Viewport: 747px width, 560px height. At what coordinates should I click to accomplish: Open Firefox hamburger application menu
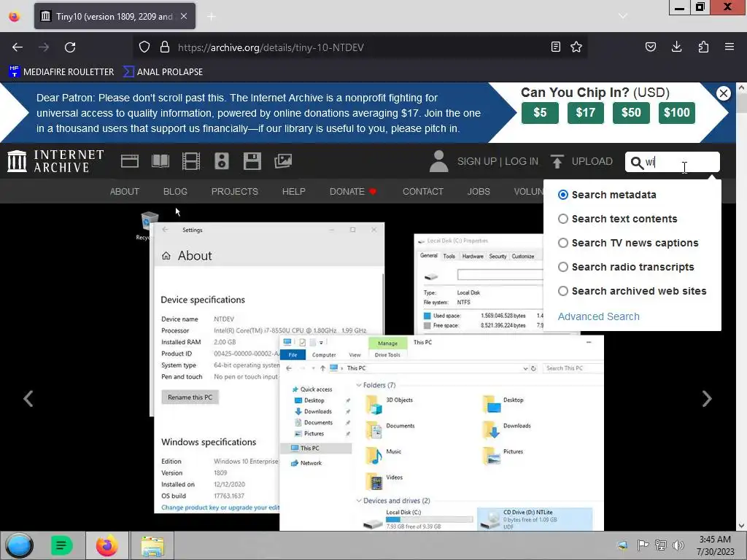tap(729, 47)
